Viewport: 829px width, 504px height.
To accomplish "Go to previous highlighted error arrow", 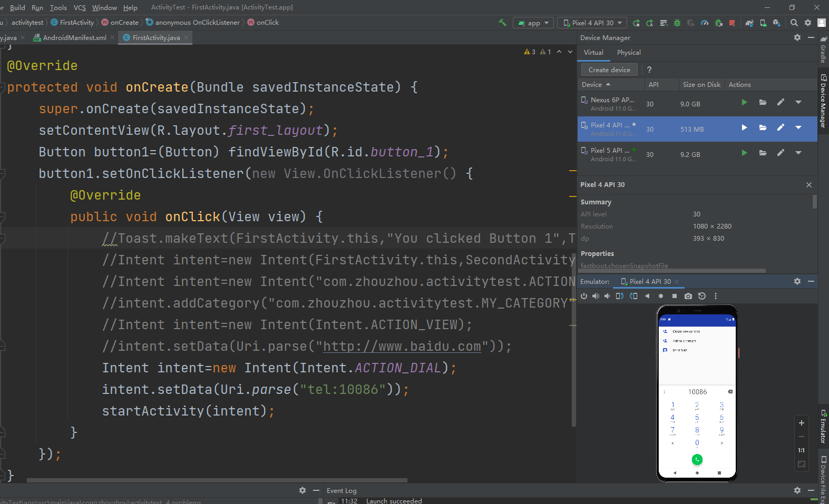I will pos(559,52).
